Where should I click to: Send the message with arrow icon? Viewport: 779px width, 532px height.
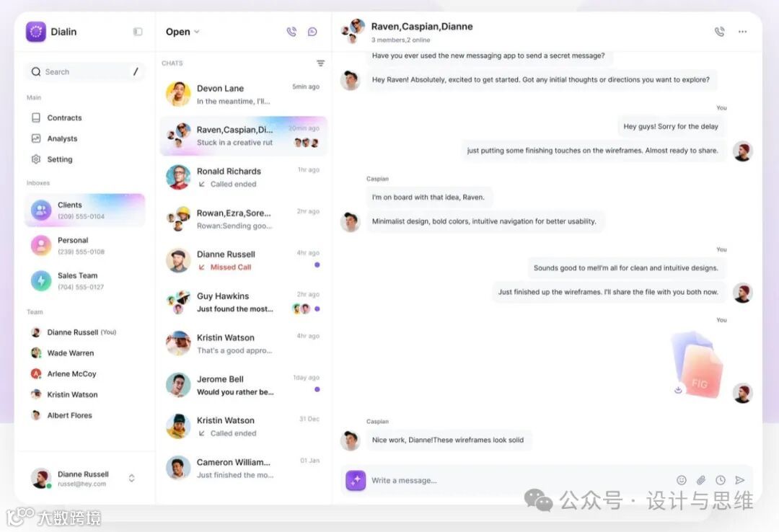740,480
